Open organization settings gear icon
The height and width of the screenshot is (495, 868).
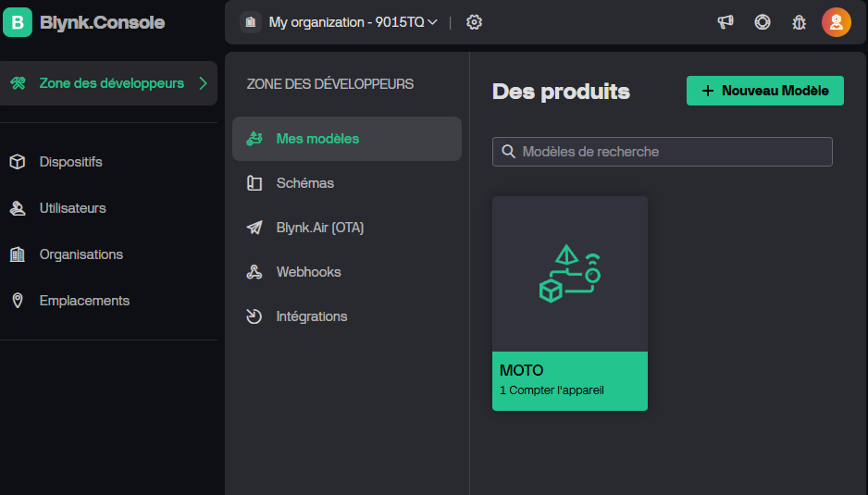click(474, 22)
